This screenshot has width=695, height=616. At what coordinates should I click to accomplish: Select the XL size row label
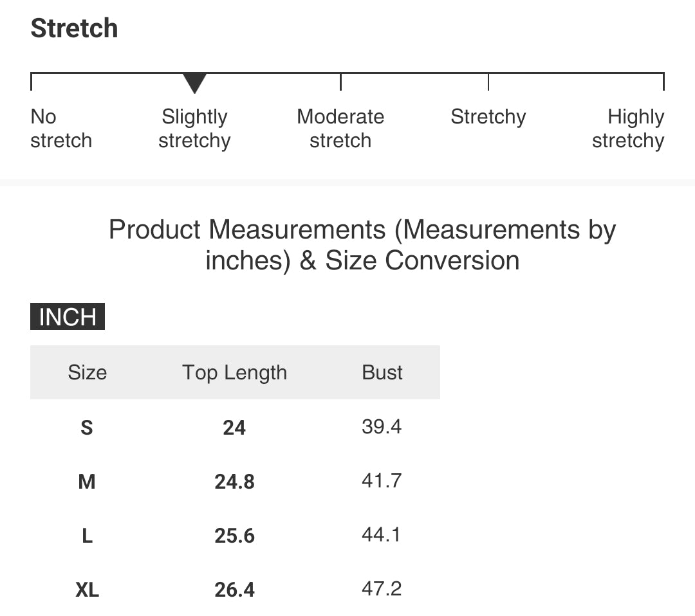pyautogui.click(x=88, y=590)
